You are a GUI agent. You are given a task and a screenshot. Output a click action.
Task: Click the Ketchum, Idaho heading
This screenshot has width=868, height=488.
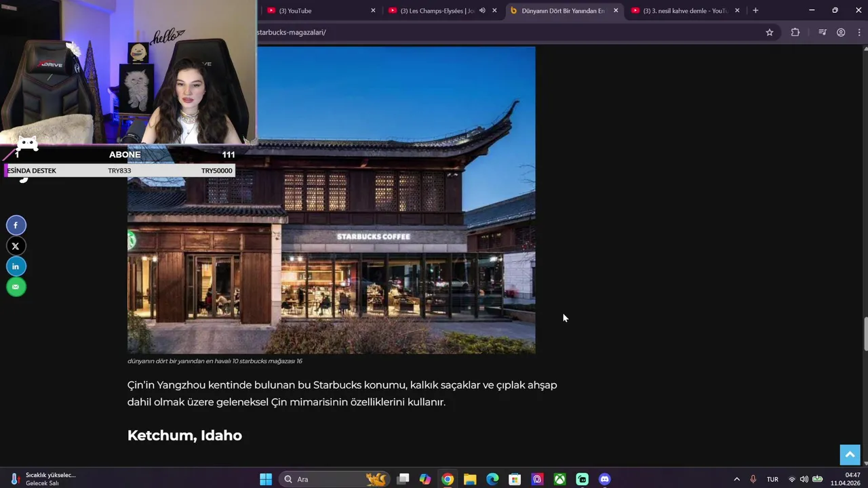click(x=184, y=435)
